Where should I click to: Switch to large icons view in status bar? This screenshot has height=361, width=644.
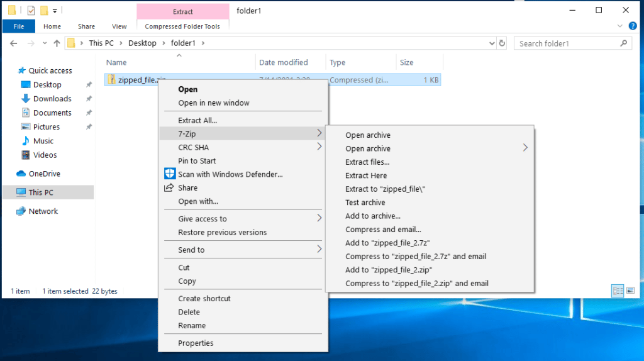631,291
